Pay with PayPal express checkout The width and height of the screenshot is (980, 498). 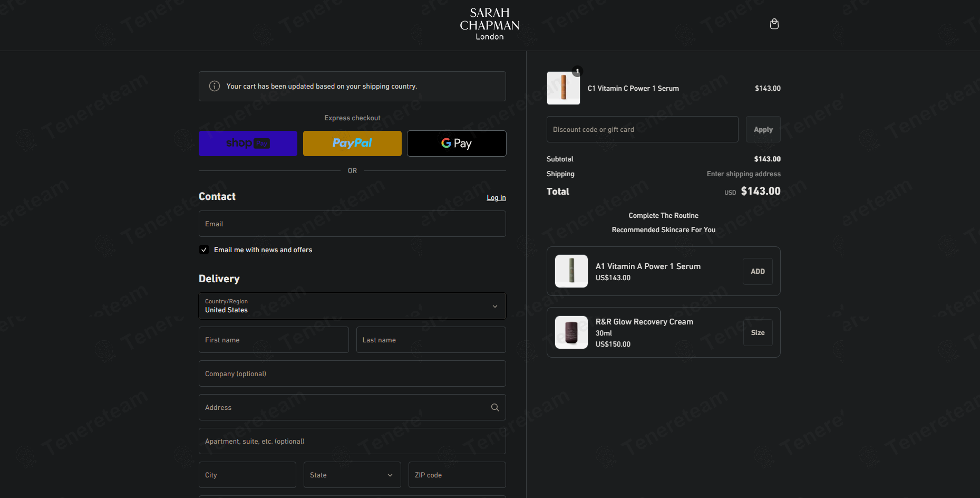point(352,143)
